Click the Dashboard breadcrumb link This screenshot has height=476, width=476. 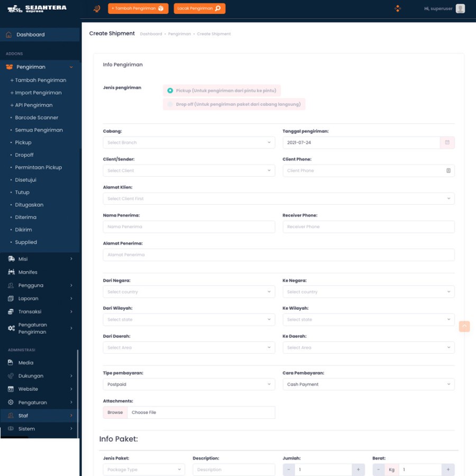tap(151, 34)
